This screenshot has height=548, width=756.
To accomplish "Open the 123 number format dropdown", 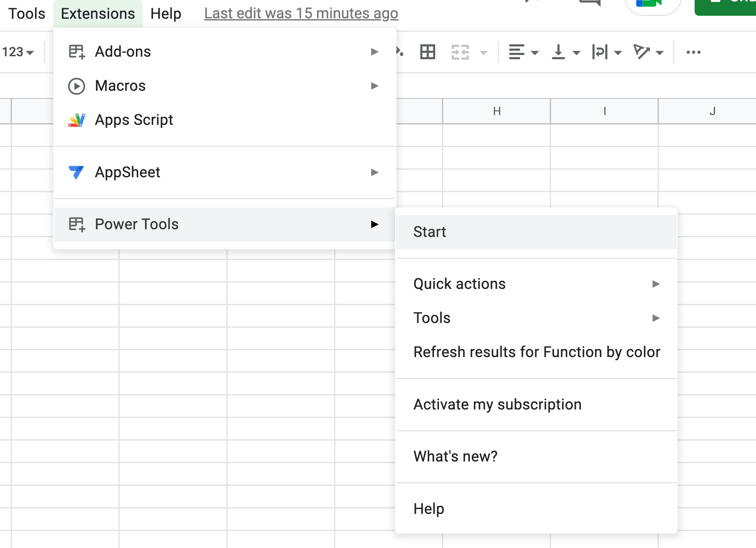I will coord(18,52).
